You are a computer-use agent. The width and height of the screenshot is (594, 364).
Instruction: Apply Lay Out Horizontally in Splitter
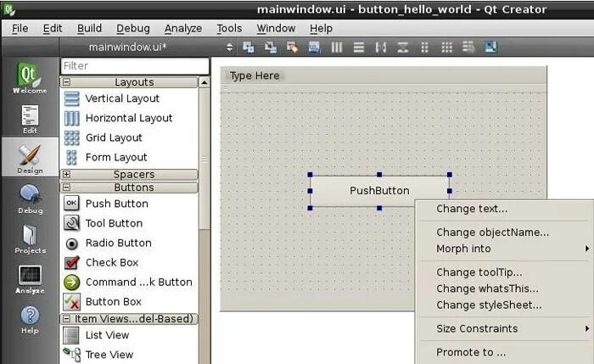(381, 48)
